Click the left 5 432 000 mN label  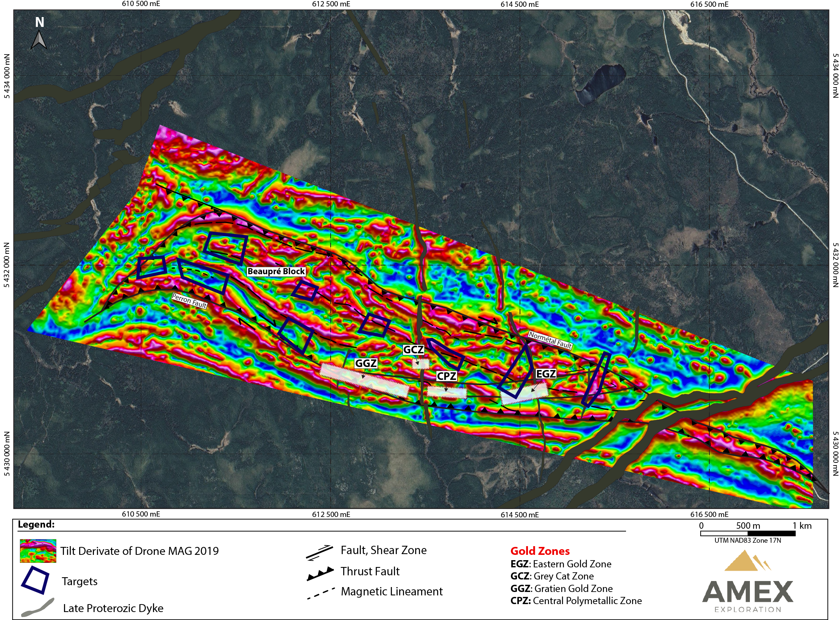(x=7, y=265)
